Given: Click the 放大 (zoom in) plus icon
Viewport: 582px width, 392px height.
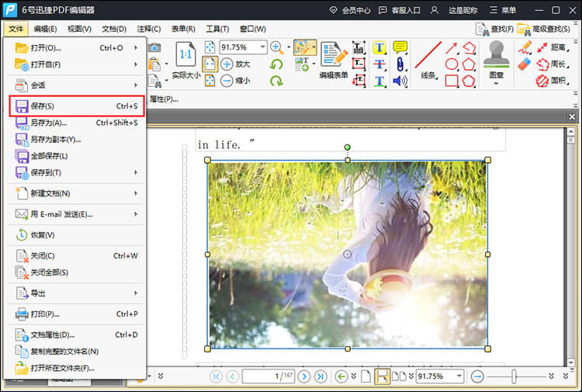Looking at the screenshot, I should pyautogui.click(x=227, y=64).
